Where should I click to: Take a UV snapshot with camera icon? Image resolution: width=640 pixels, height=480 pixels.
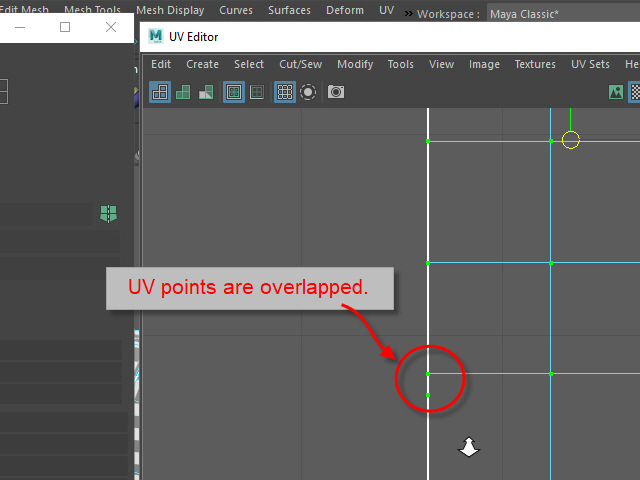pyautogui.click(x=336, y=92)
